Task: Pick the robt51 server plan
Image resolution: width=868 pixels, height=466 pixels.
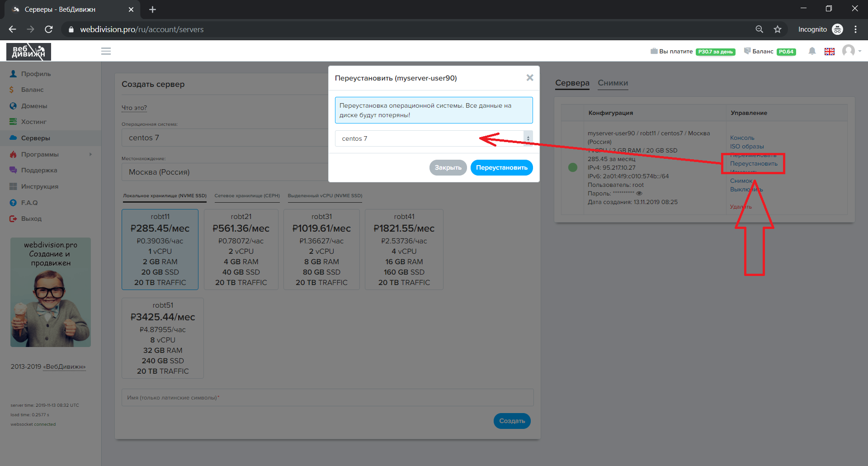Action: [x=162, y=338]
